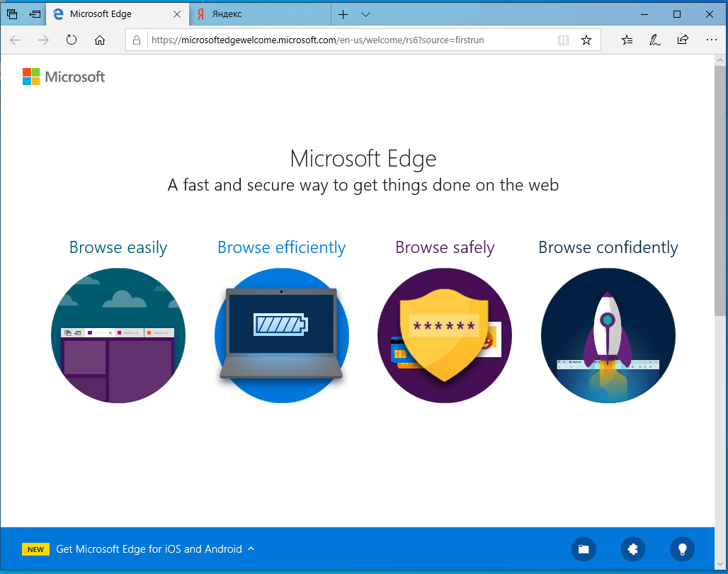728x574 pixels.
Task: Add this page to favorites star
Action: (586, 40)
